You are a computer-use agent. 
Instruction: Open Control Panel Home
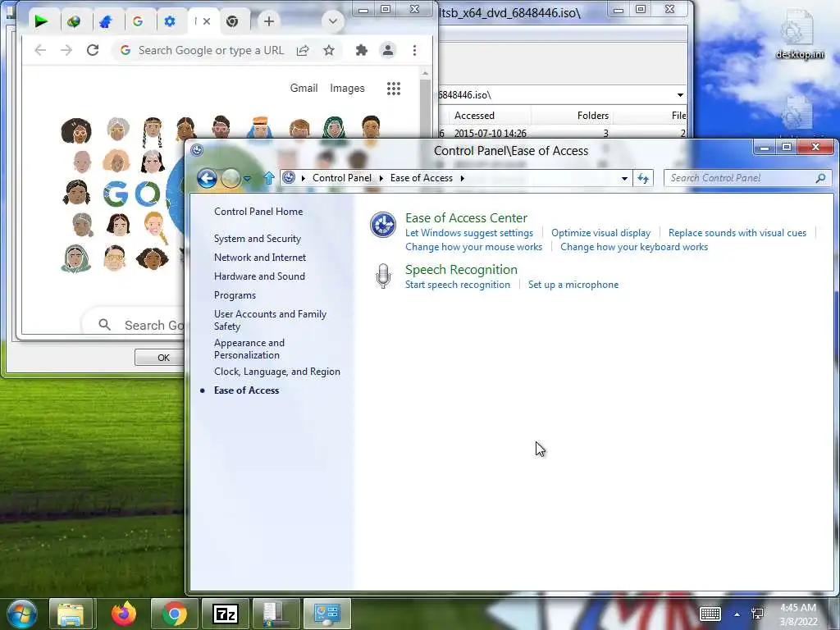point(258,212)
